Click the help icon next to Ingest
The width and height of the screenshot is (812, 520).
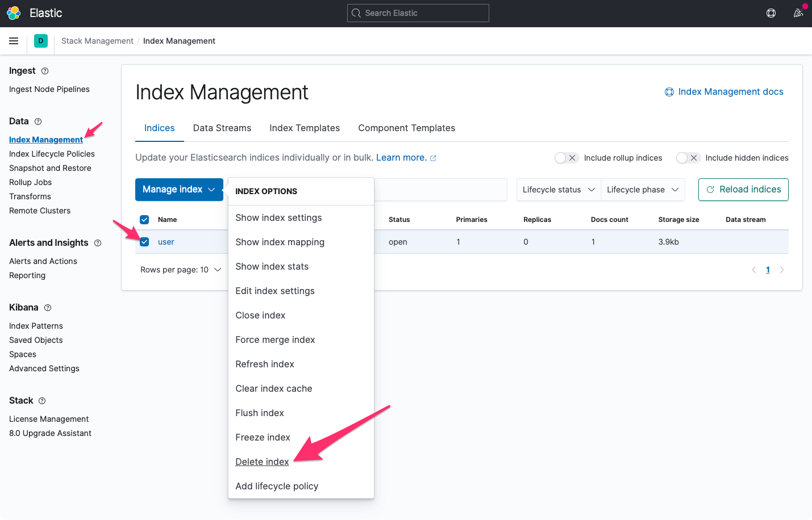click(45, 71)
